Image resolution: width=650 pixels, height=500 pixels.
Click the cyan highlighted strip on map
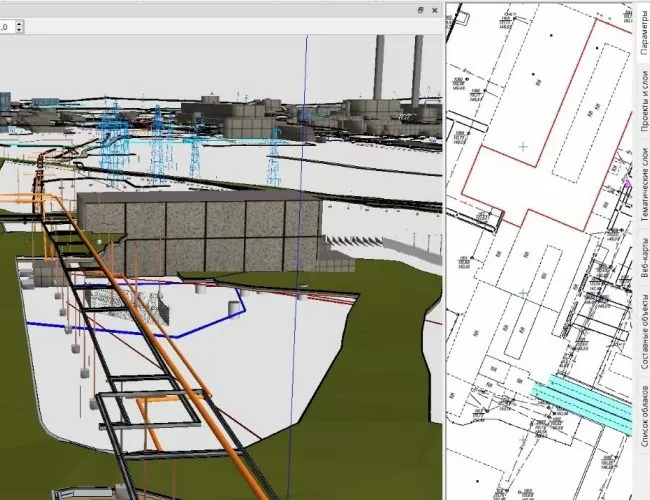580,402
